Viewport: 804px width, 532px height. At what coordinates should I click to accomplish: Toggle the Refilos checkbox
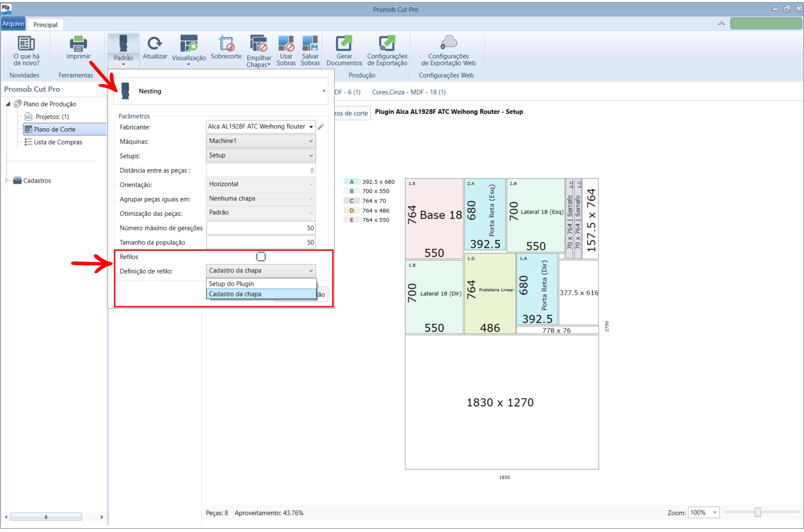click(261, 257)
